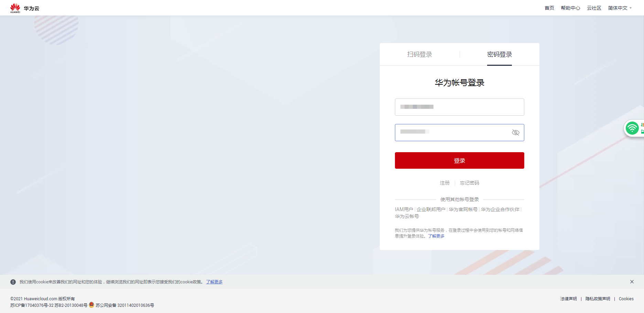Open 云社区 from top navigation
The image size is (644, 313).
pyautogui.click(x=594, y=8)
